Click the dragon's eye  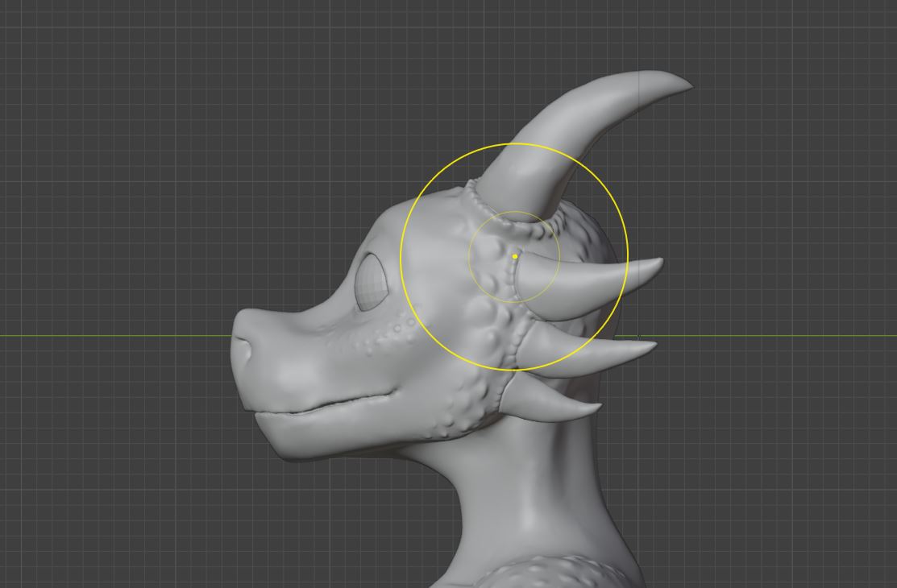pos(371,282)
